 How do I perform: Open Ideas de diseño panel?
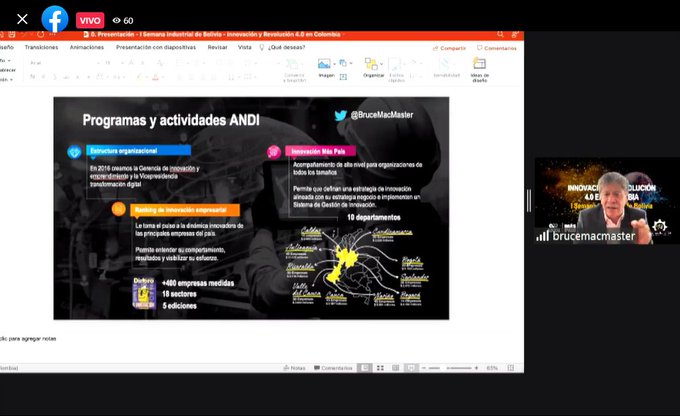pos(480,68)
